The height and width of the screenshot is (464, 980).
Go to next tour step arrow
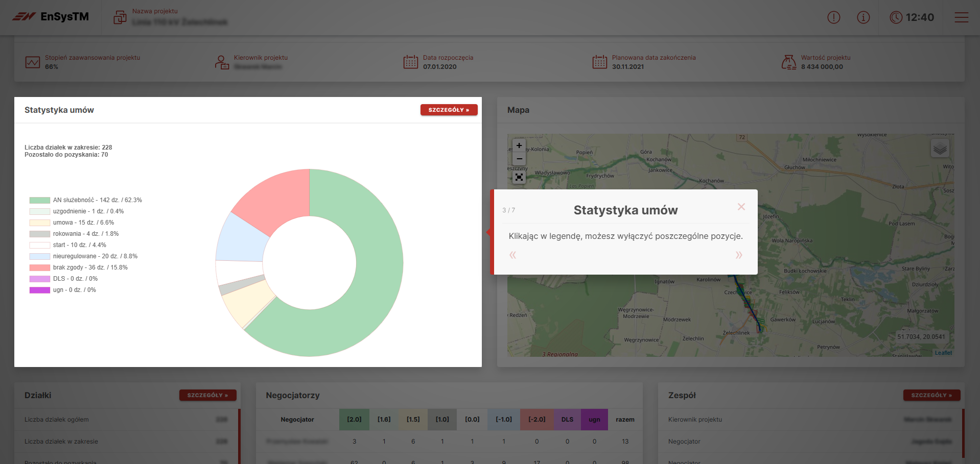[738, 255]
